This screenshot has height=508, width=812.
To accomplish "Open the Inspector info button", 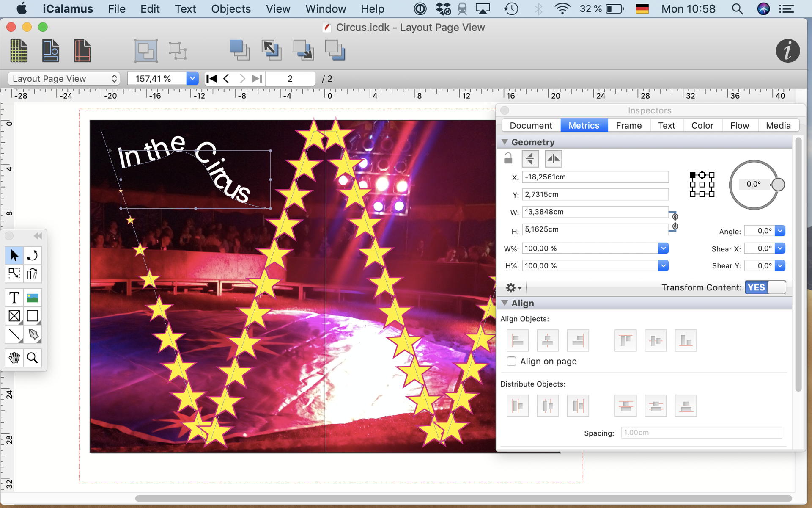I will (787, 51).
